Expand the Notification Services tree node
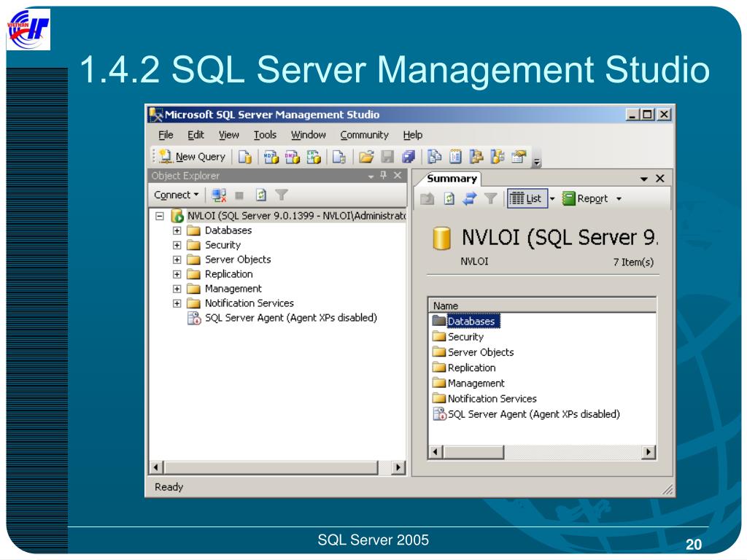 [177, 303]
